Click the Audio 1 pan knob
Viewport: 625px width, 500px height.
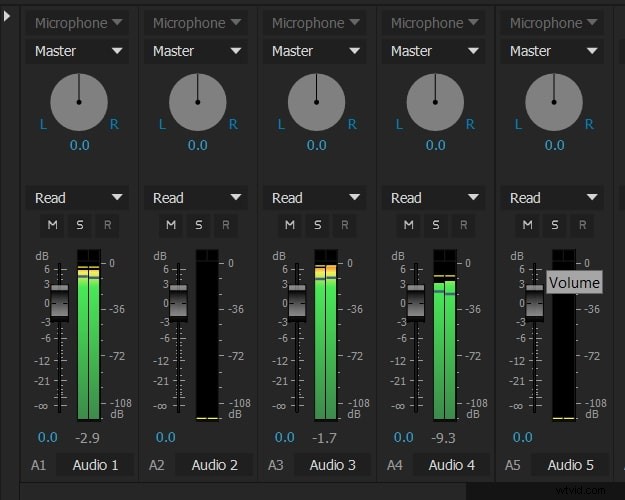tap(79, 102)
